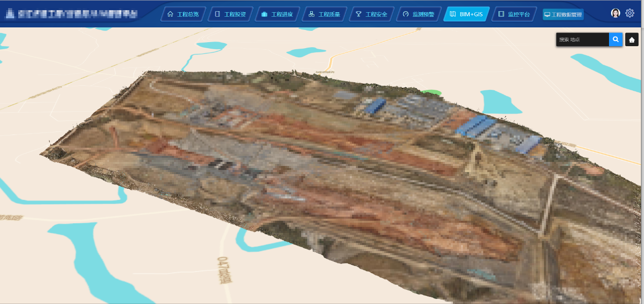Screen dimensions: 644x304
Task: Open the settings gear icon
Action: click(x=630, y=13)
